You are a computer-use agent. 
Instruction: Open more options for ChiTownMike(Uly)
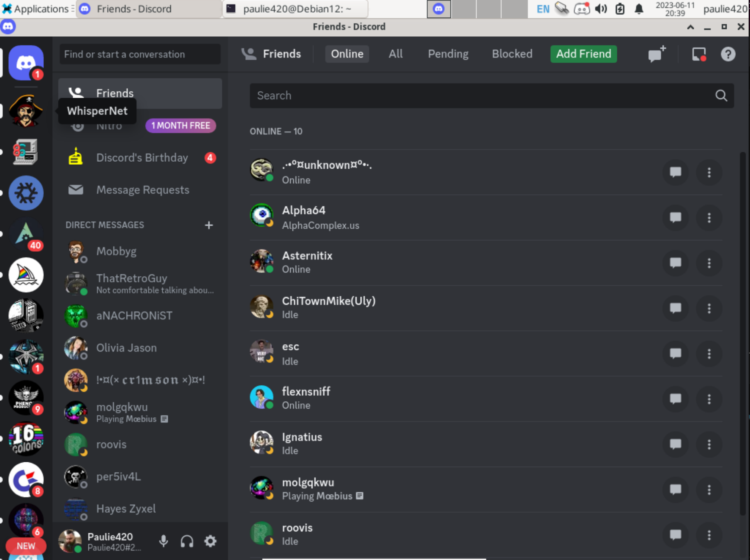pyautogui.click(x=709, y=308)
